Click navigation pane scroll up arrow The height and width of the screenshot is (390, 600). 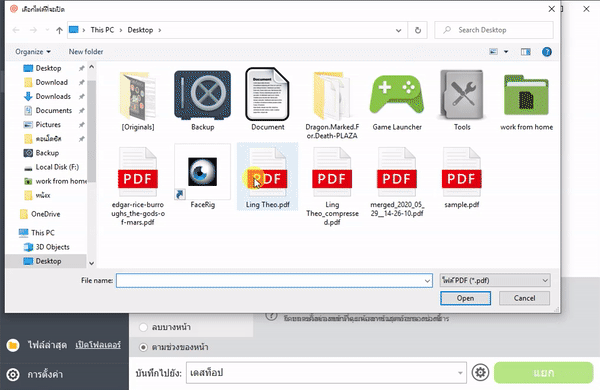(91, 67)
